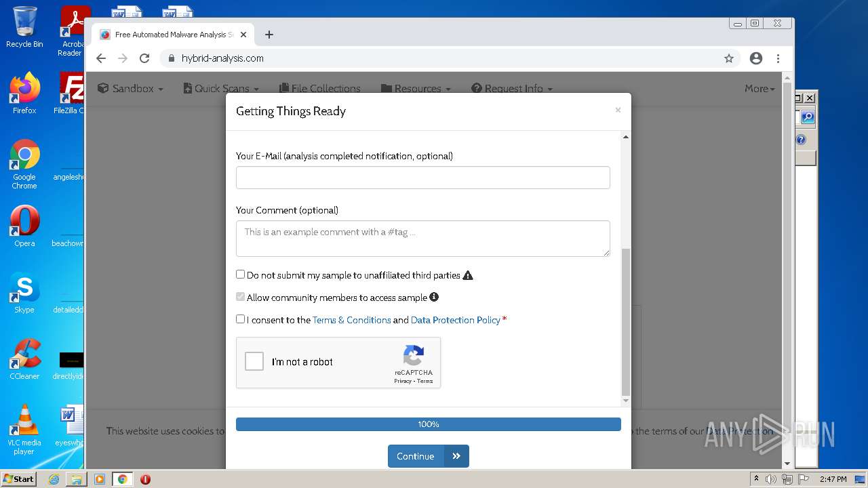Click the community access info icon

pyautogui.click(x=434, y=297)
